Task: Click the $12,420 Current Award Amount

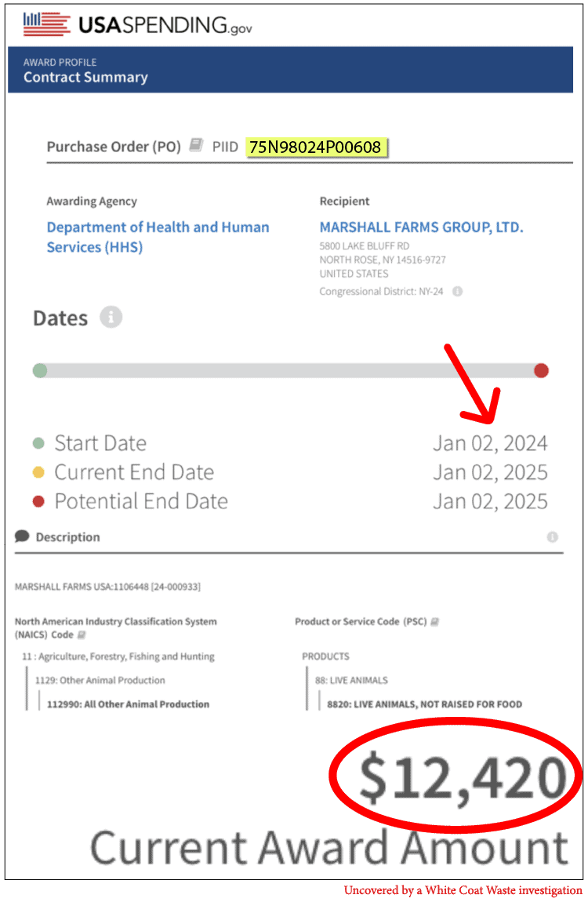Action: pyautogui.click(x=463, y=778)
